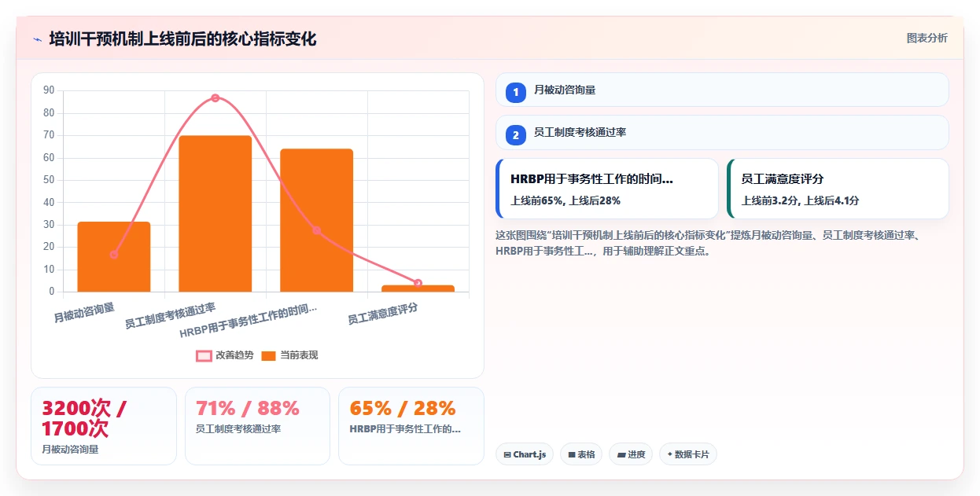Click the 3200次 / 1700次 stat card
This screenshot has width=980, height=496.
(x=104, y=426)
